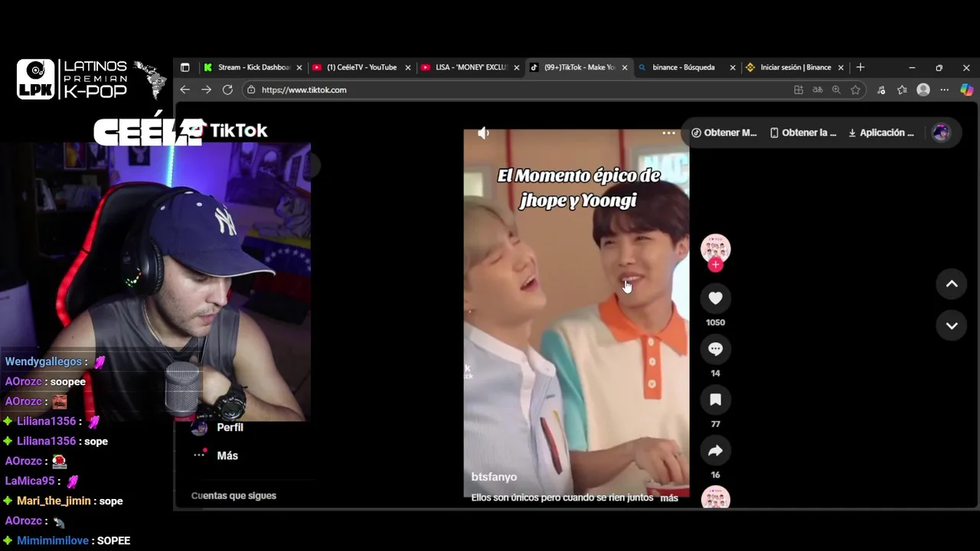
Task: Open the Edge settings and more menu
Action: pyautogui.click(x=945, y=90)
